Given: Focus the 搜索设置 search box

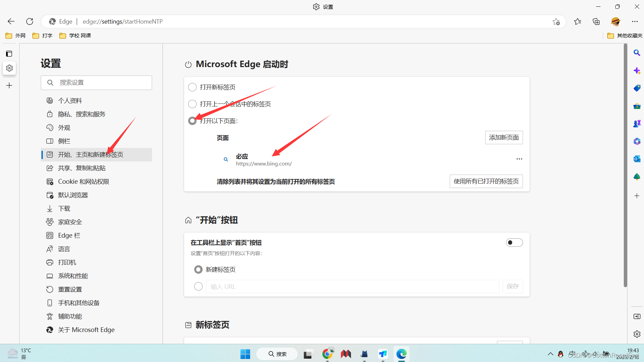Looking at the screenshot, I should (96, 83).
